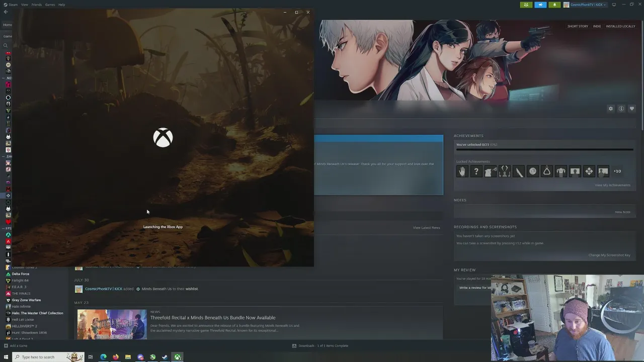This screenshot has height=362, width=644.
Task: Click the Xbox logo in the launching window
Action: [163, 138]
